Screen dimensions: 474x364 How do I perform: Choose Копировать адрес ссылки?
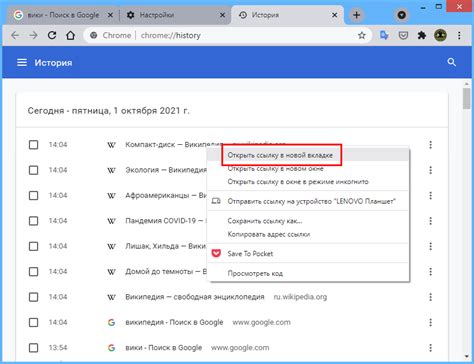point(308,234)
